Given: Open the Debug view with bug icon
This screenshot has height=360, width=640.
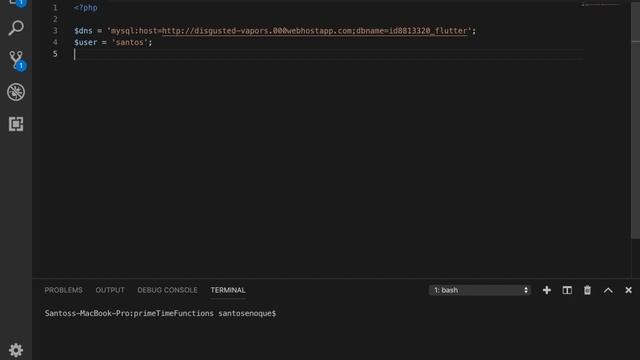Looking at the screenshot, I should click(16, 92).
